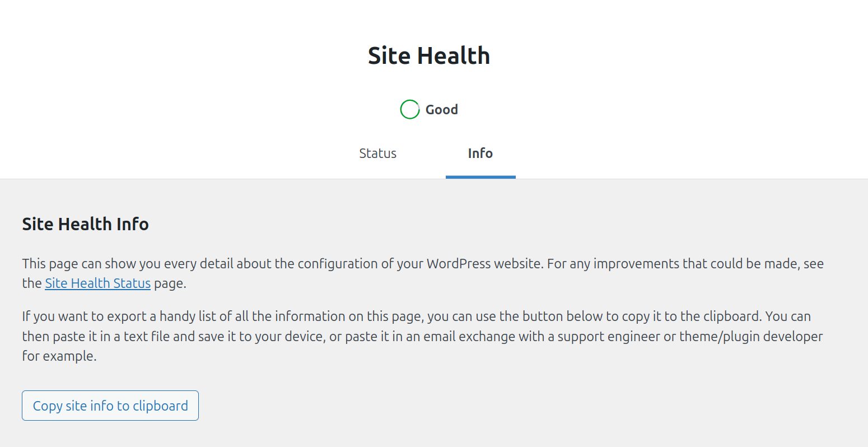This screenshot has height=447, width=868.
Task: Select the Info tab
Action: click(480, 153)
